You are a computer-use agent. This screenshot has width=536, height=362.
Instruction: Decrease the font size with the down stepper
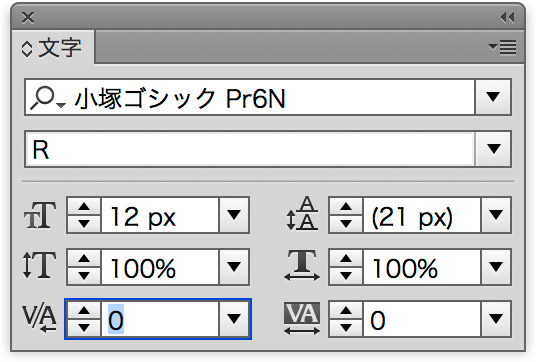[84, 224]
